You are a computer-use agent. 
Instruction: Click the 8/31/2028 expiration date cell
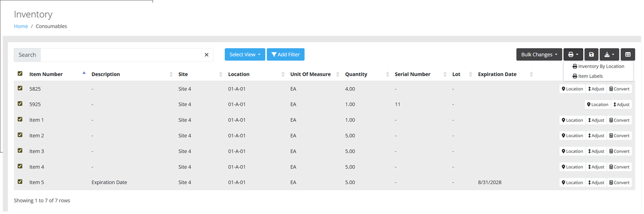(x=490, y=183)
